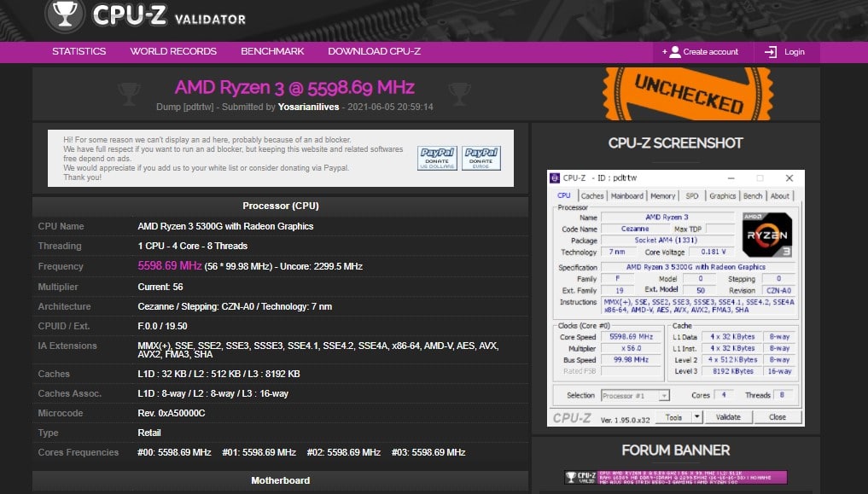The image size is (868, 494).
Task: Open the World Records page
Action: [x=173, y=51]
